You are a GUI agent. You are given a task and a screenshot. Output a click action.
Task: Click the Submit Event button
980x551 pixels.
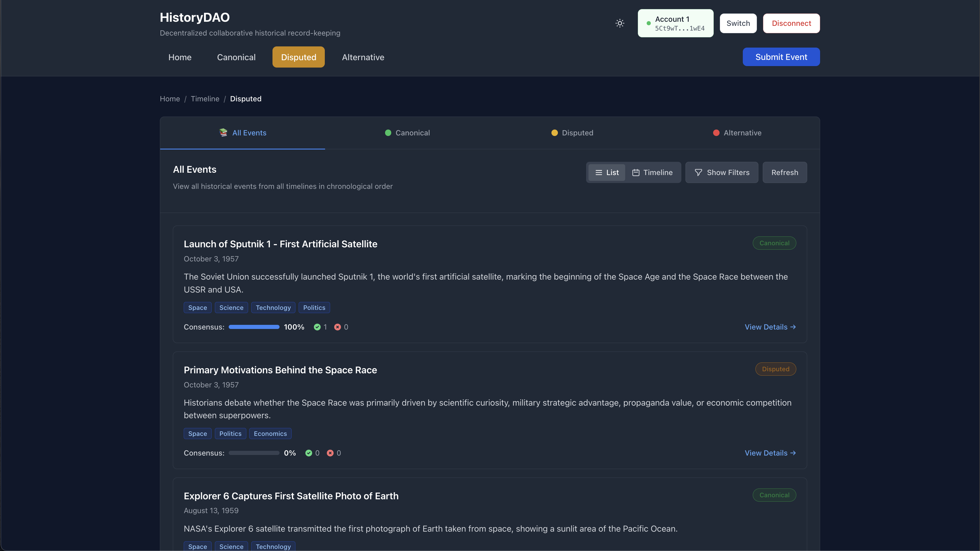[x=781, y=57]
